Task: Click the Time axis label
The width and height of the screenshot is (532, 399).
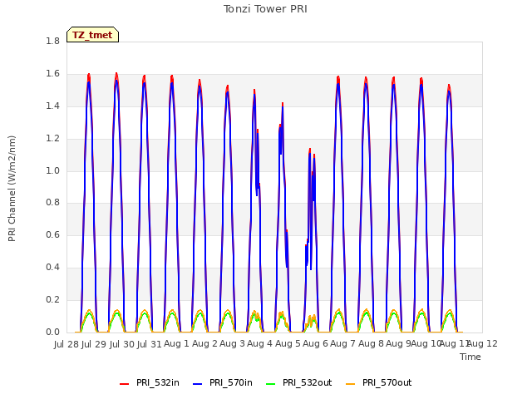Action: pyautogui.click(x=470, y=357)
